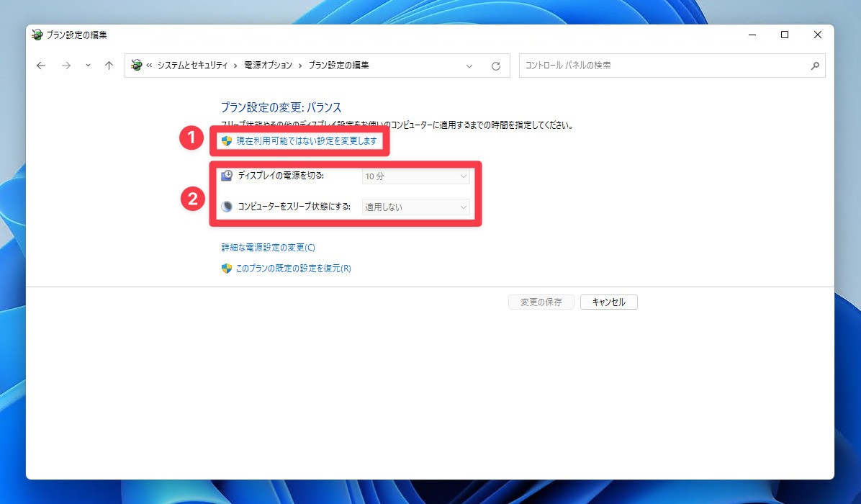Refresh the control panel page

tap(496, 66)
